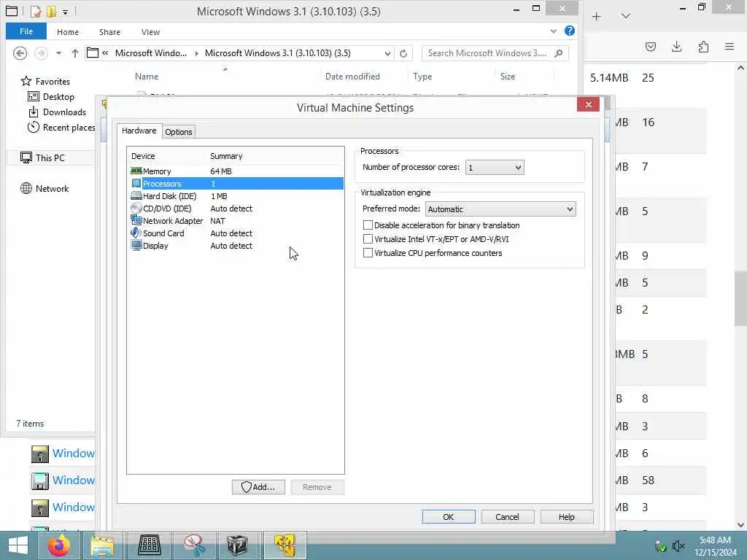747x560 pixels.
Task: Open File Explorer from the taskbar
Action: pos(102,545)
